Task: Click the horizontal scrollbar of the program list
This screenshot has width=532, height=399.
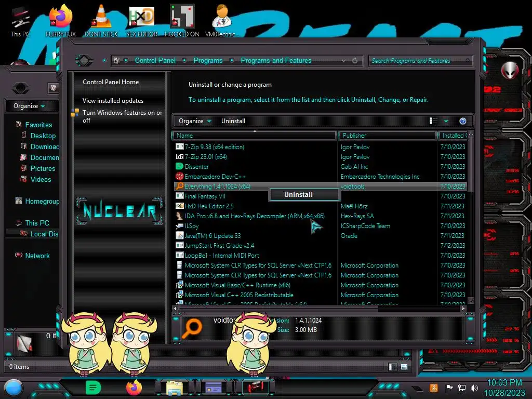Action: tap(278, 309)
